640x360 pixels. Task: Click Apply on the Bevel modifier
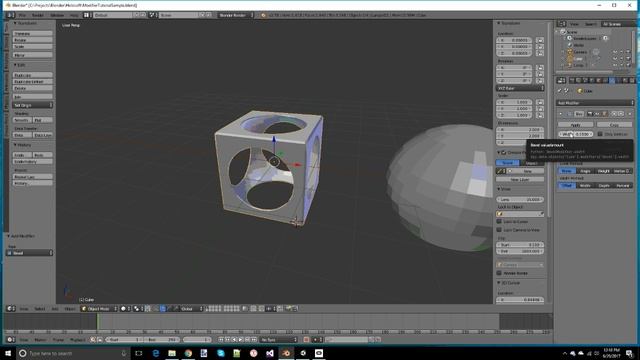(576, 124)
